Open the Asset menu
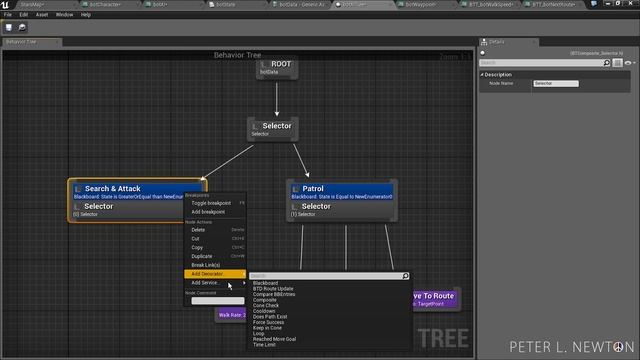The image size is (640, 360). click(x=42, y=15)
